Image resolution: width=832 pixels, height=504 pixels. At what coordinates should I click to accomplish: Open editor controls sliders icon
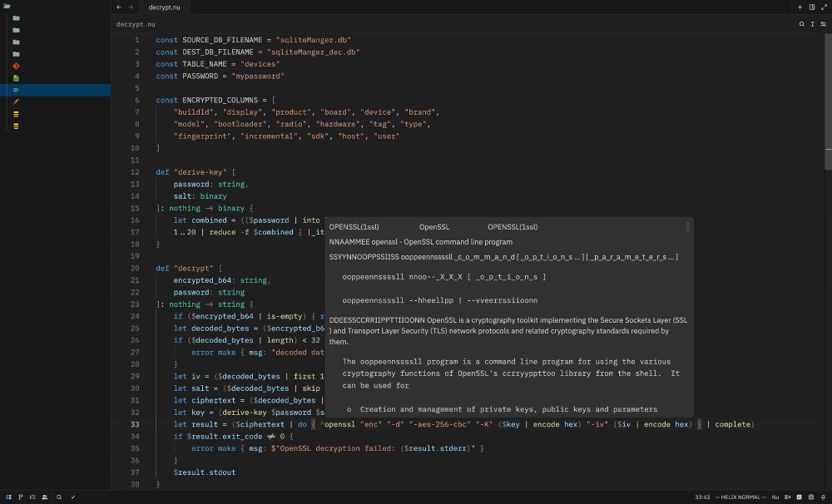coord(823,24)
